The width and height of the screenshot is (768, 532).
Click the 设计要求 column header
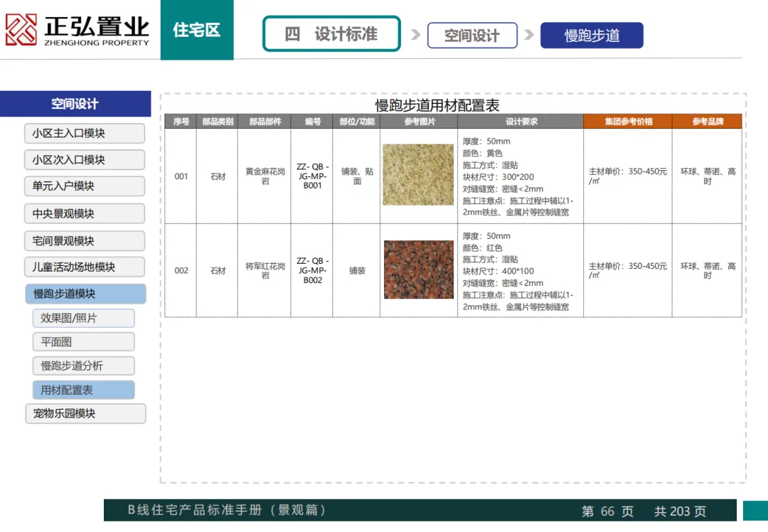[521, 121]
